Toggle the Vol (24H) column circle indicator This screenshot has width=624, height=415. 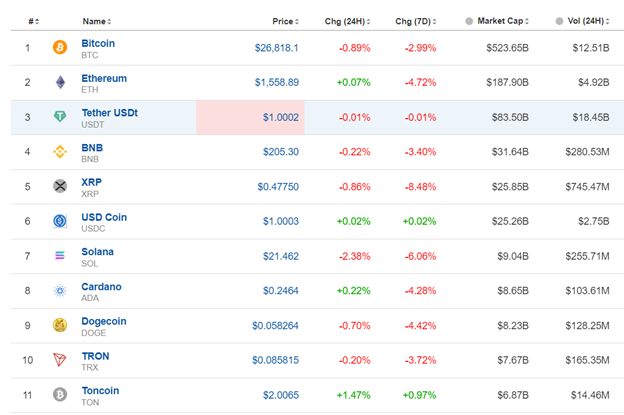pos(558,20)
